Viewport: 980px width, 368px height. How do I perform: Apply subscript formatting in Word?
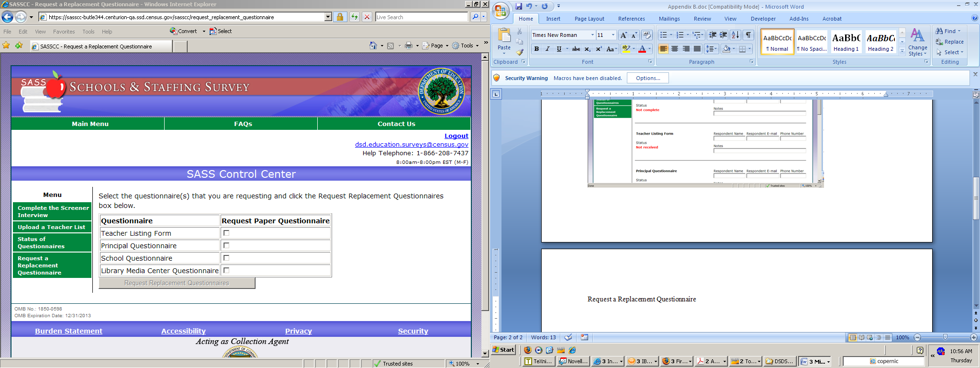tap(588, 49)
